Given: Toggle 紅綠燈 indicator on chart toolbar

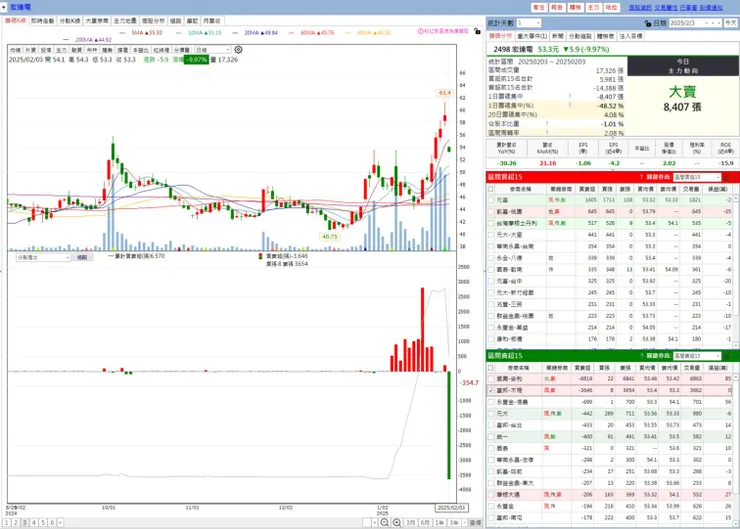Looking at the screenshot, I should pos(161,50).
